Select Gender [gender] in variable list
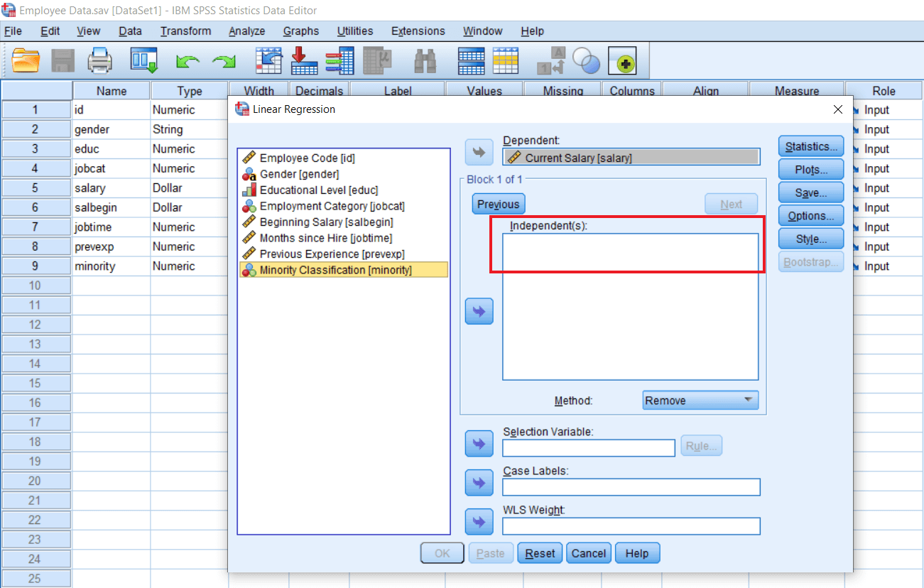 344,174
